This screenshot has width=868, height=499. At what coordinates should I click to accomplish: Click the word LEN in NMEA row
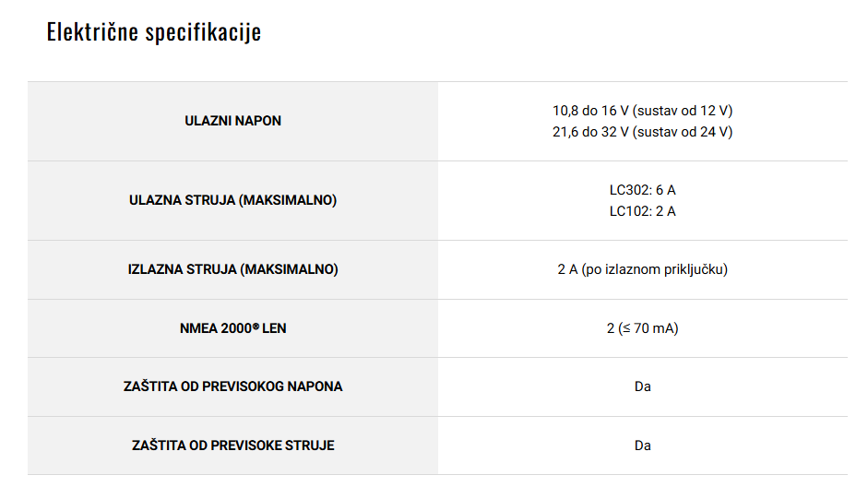[275, 328]
